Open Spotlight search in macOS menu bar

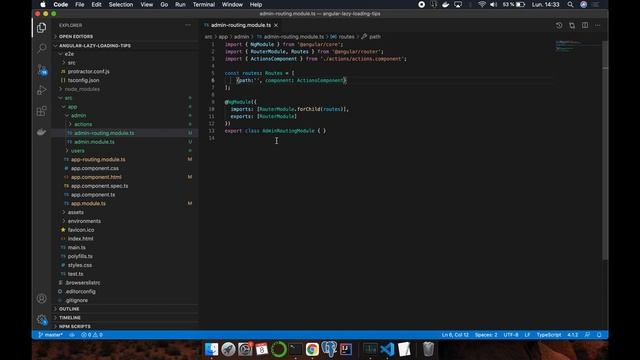(x=570, y=4)
